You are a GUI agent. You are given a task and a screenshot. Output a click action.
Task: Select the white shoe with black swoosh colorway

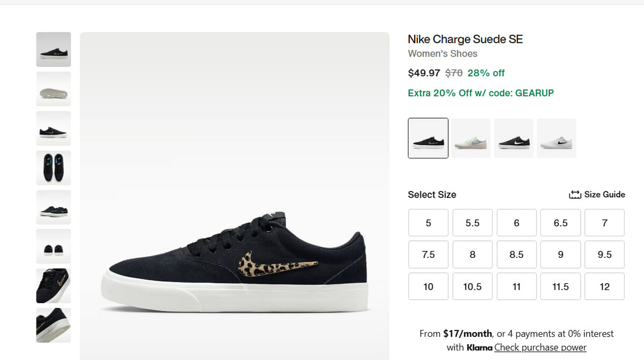(x=557, y=138)
